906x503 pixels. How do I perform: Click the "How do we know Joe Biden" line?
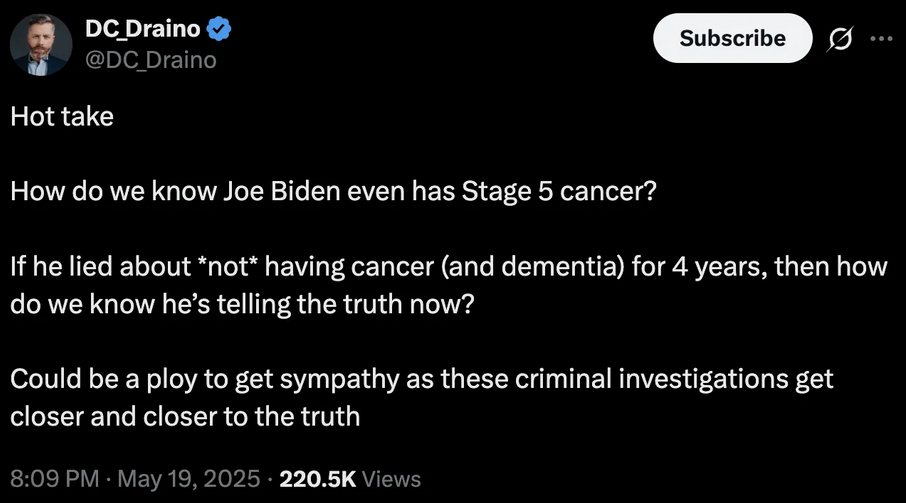coord(200,192)
